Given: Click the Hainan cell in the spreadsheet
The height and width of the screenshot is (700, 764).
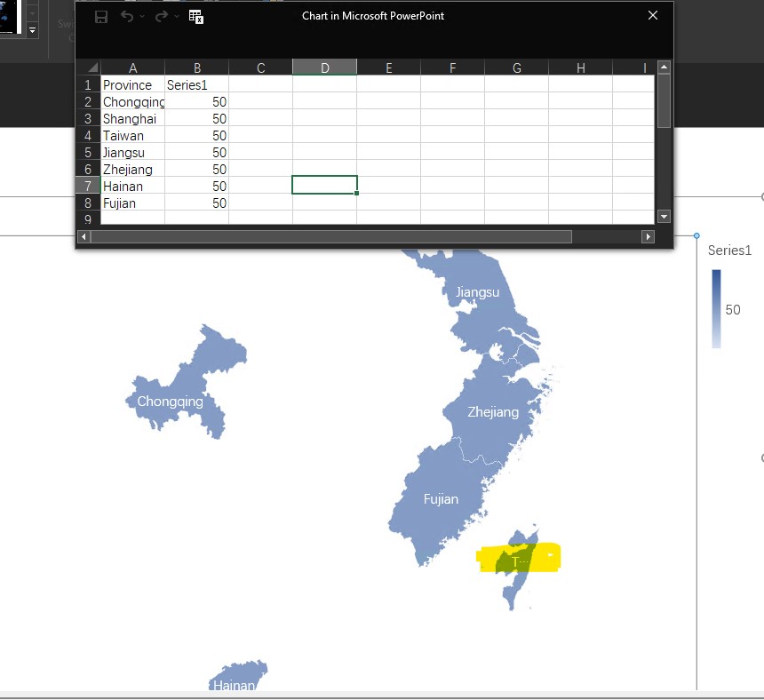Looking at the screenshot, I should 132,186.
